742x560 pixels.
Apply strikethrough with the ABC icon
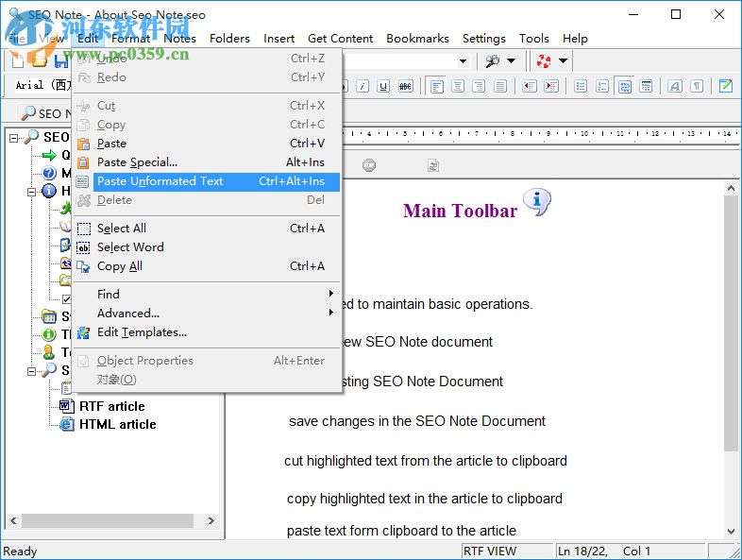[x=405, y=86]
